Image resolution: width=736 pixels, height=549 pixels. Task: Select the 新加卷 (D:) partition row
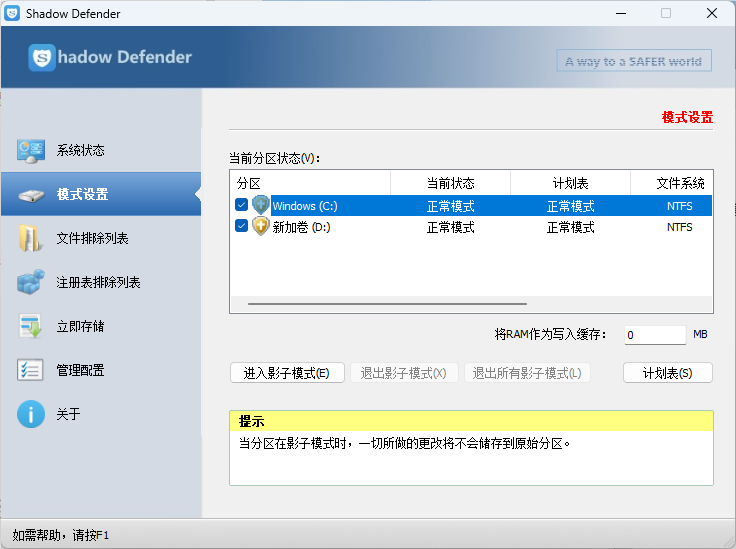pos(471,227)
